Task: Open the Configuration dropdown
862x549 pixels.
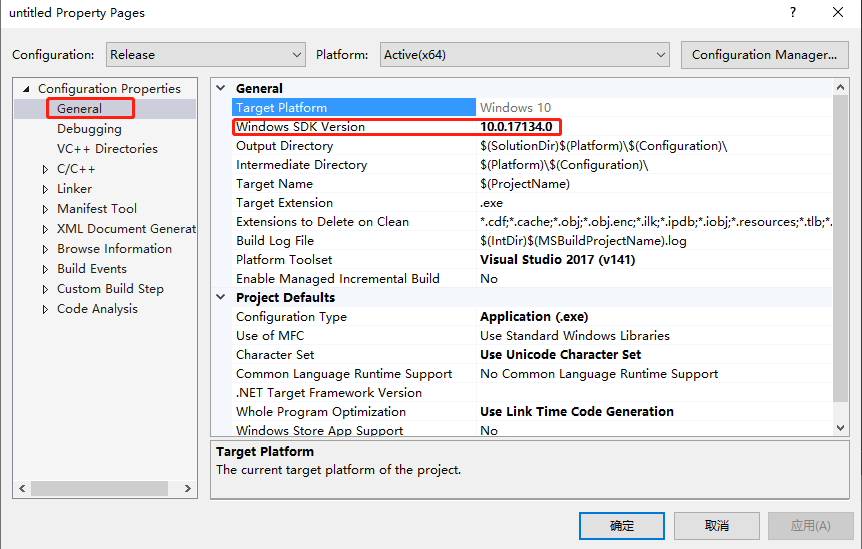Action: tap(204, 55)
